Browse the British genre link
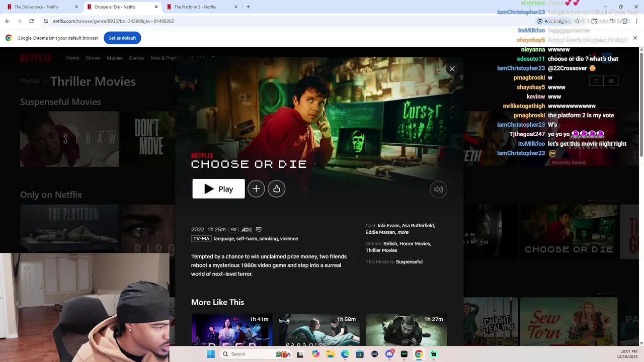644x362 pixels. (390, 244)
